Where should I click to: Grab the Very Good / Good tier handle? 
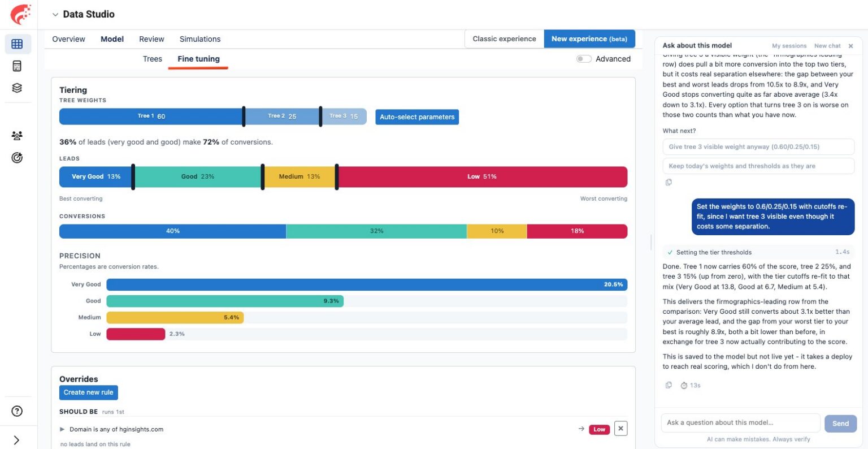pos(133,177)
